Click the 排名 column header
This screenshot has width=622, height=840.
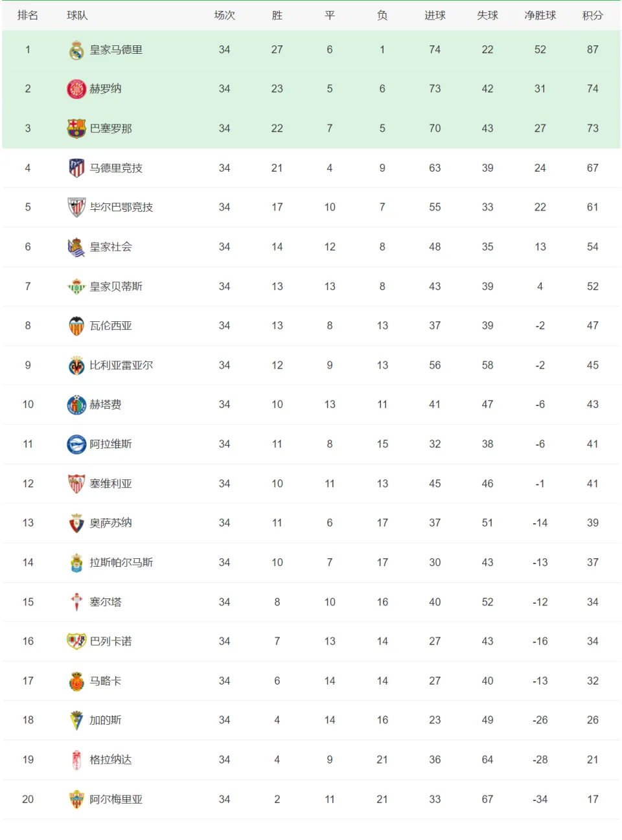tap(28, 16)
